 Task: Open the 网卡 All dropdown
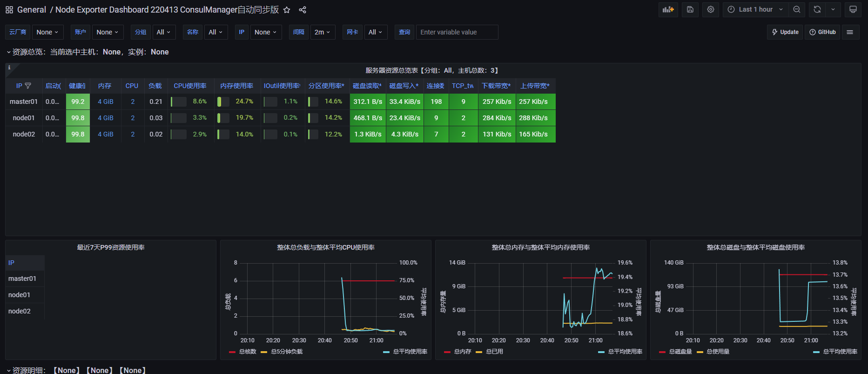376,32
